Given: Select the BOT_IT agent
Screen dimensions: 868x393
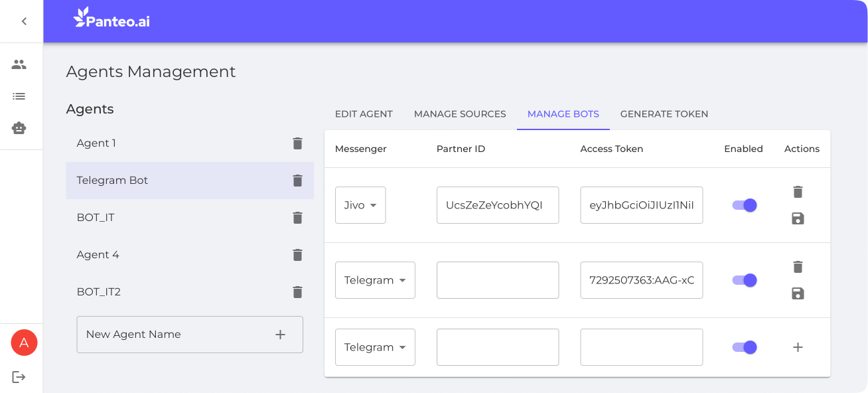Looking at the screenshot, I should (96, 218).
